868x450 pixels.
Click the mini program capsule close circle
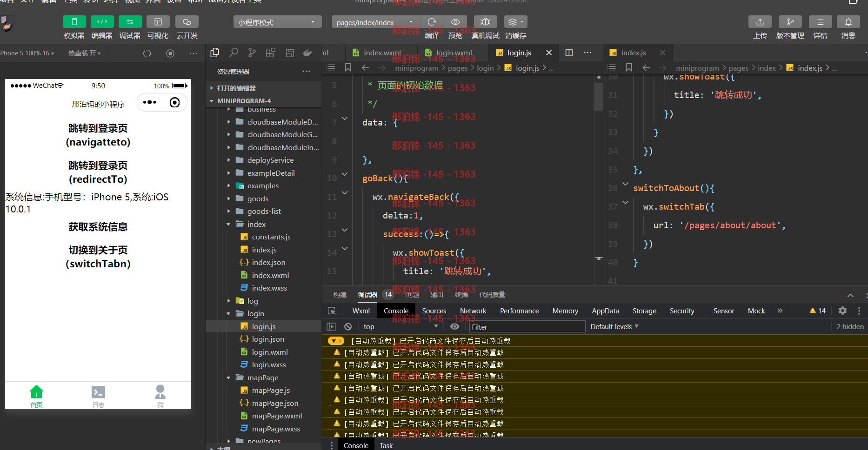[175, 102]
